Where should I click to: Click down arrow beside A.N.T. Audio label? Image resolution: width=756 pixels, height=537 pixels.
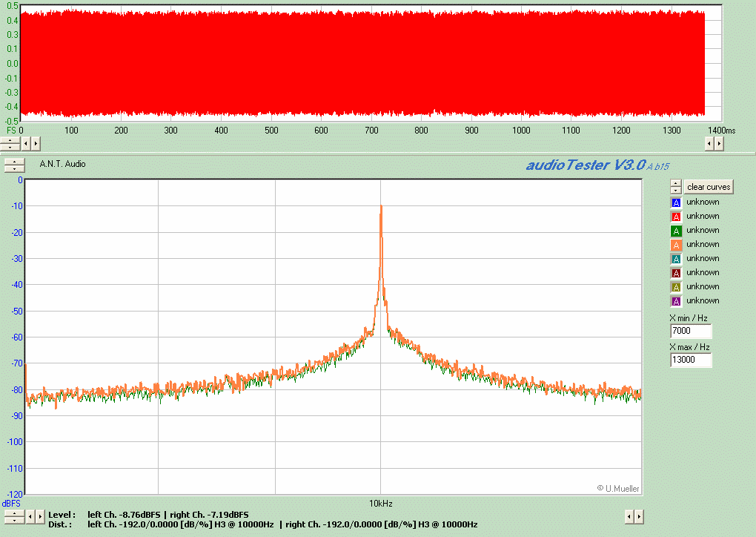coord(14,168)
